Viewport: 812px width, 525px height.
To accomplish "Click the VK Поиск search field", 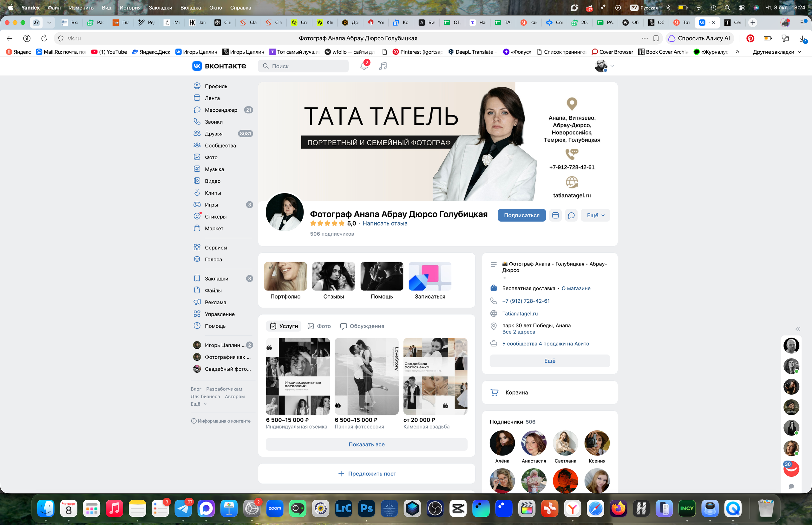I will click(303, 66).
